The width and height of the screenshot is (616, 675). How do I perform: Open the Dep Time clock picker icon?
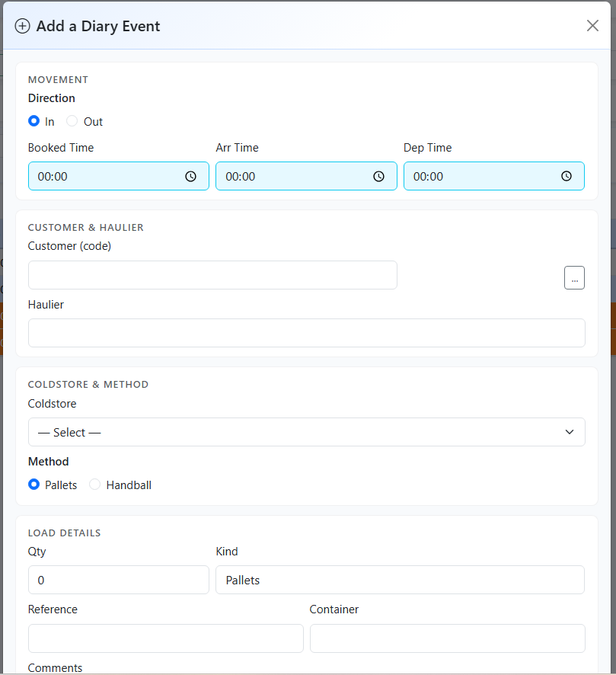click(x=567, y=176)
